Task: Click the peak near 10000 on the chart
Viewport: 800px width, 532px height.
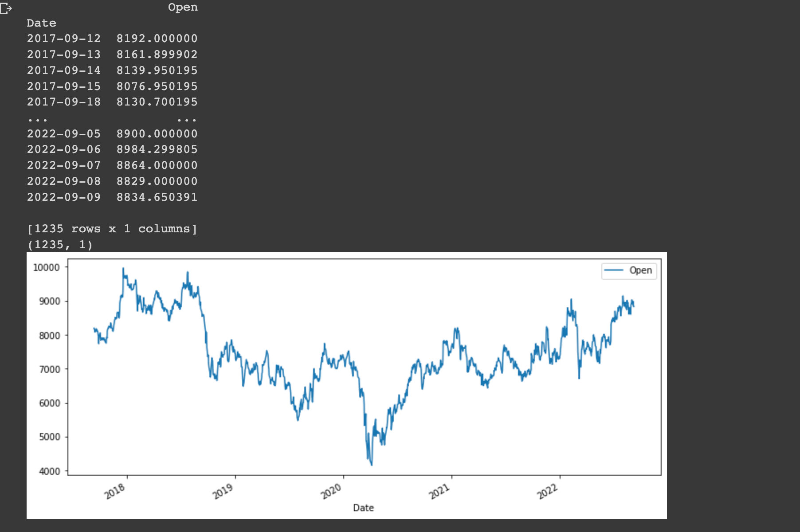Action: 124,268
